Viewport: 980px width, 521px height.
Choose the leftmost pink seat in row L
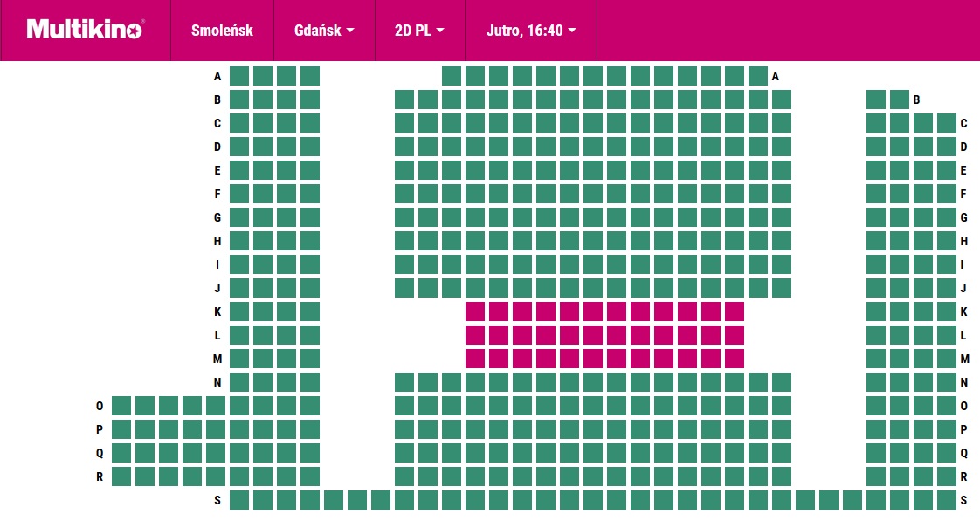[475, 335]
